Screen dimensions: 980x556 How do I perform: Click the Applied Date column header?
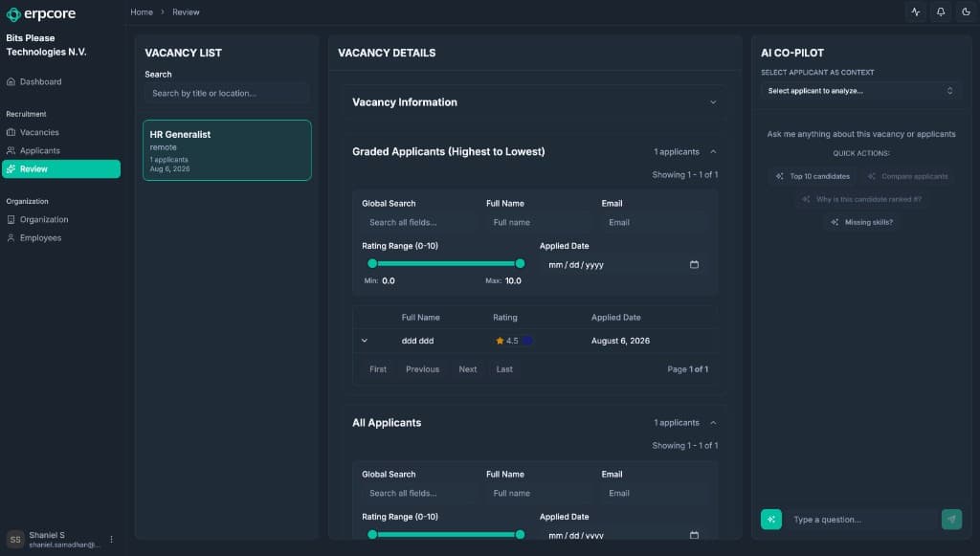coord(615,318)
